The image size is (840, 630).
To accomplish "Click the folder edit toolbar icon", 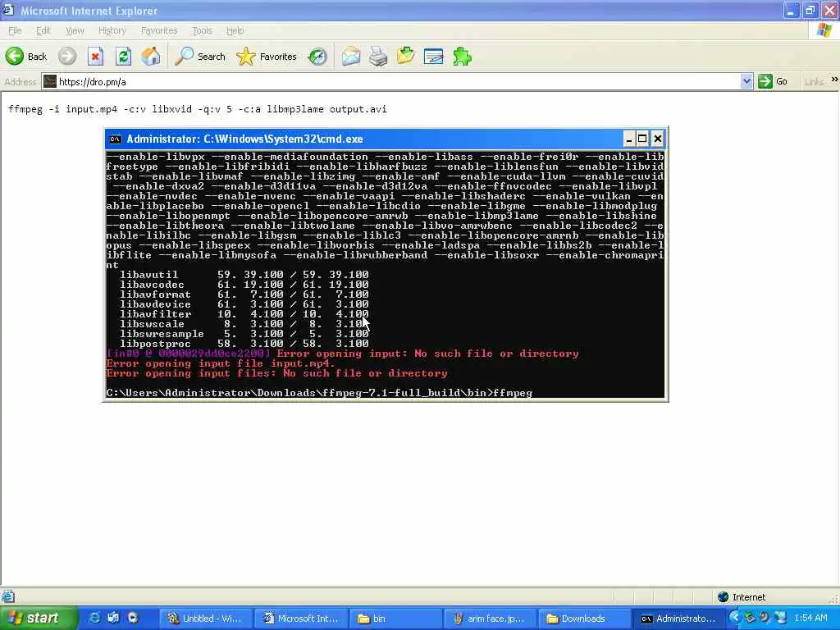I will pyautogui.click(x=405, y=57).
